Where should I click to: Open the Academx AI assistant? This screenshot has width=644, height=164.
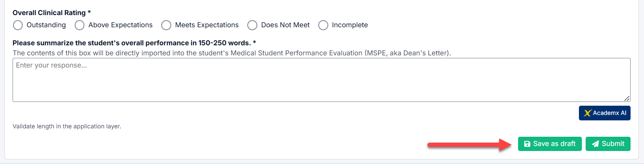tap(605, 113)
